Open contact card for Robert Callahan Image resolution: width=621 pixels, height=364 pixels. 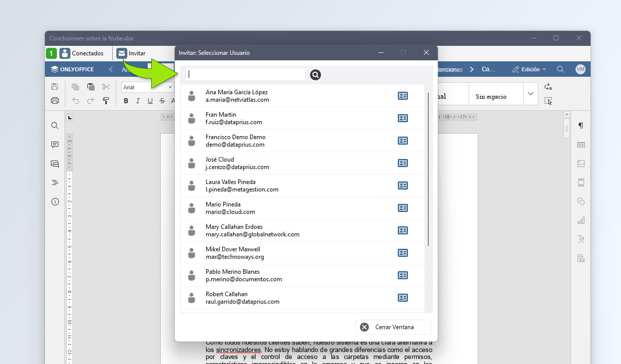tap(403, 298)
